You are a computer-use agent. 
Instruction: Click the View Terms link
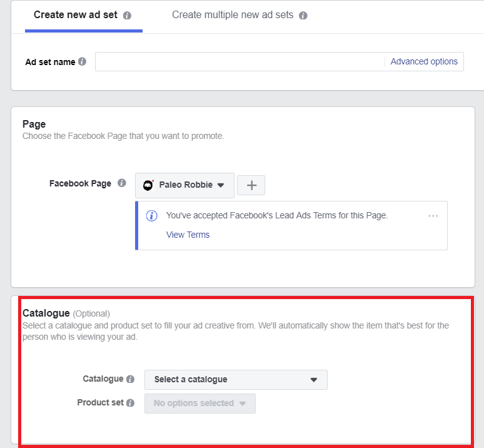tap(188, 235)
